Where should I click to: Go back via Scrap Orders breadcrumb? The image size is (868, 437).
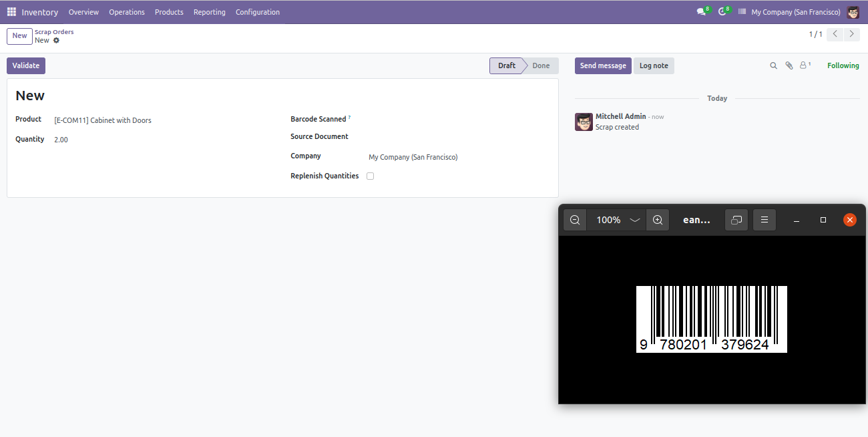tap(54, 32)
